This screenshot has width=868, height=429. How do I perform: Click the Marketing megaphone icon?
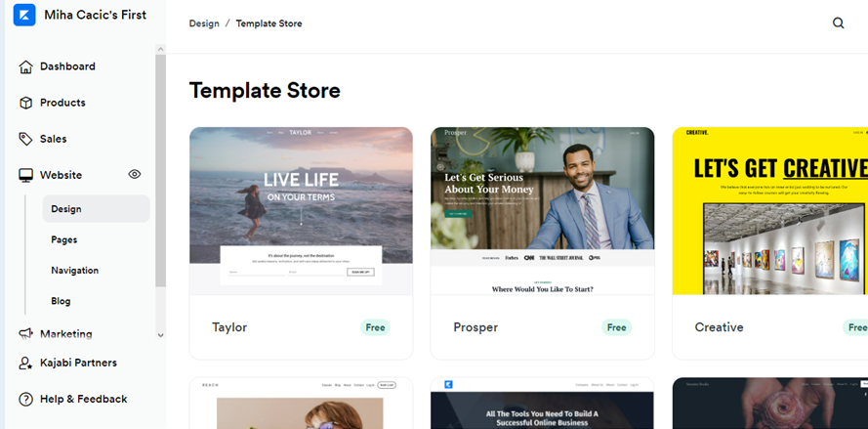coord(25,333)
